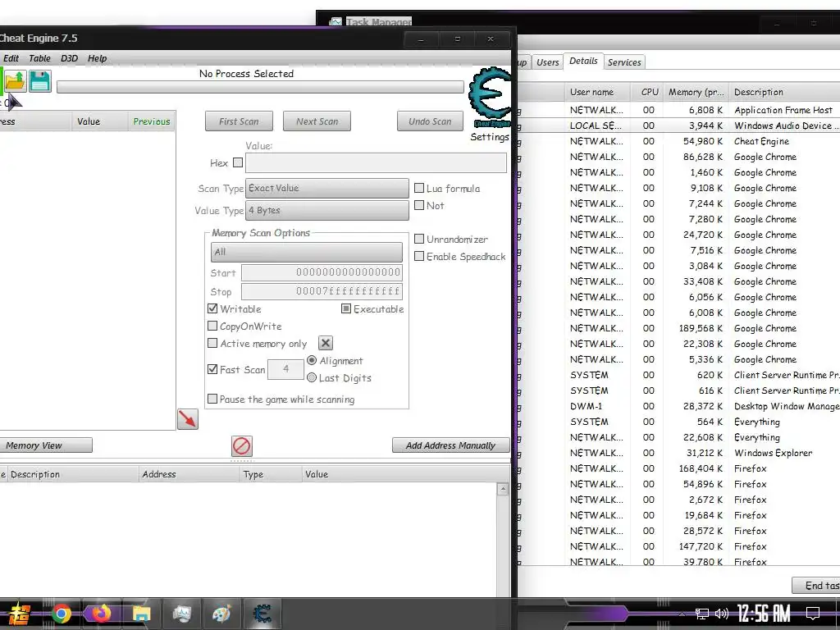Click Add Address Manually
840x630 pixels.
pos(450,445)
